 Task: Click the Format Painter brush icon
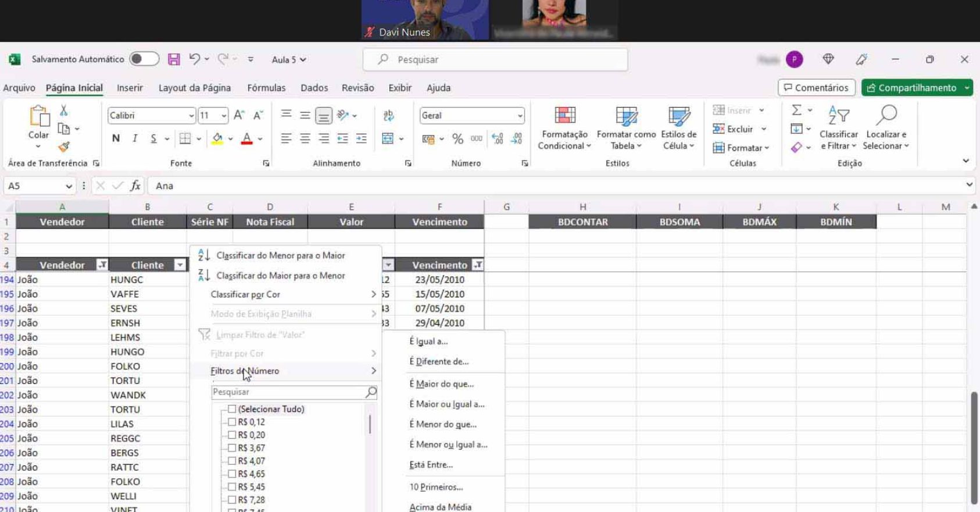click(64, 147)
